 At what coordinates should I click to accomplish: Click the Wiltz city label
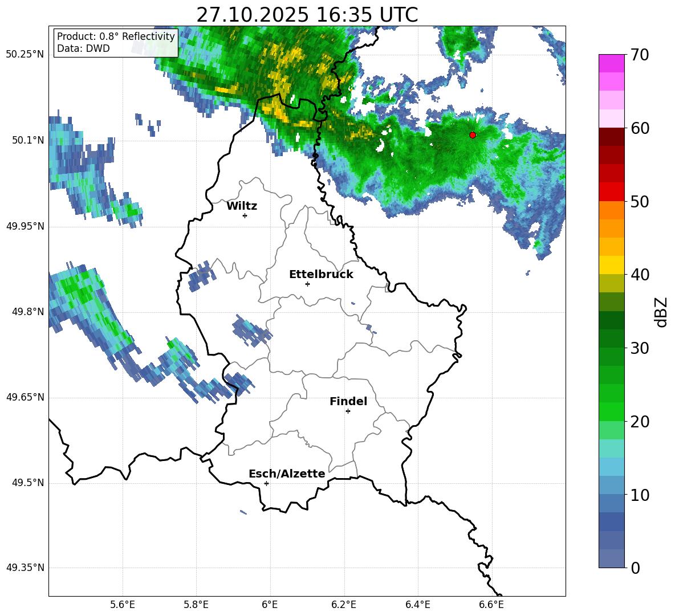tap(242, 206)
